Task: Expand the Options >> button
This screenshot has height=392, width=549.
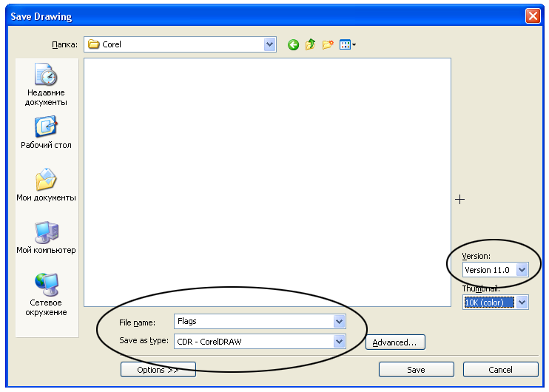Action: tap(158, 370)
